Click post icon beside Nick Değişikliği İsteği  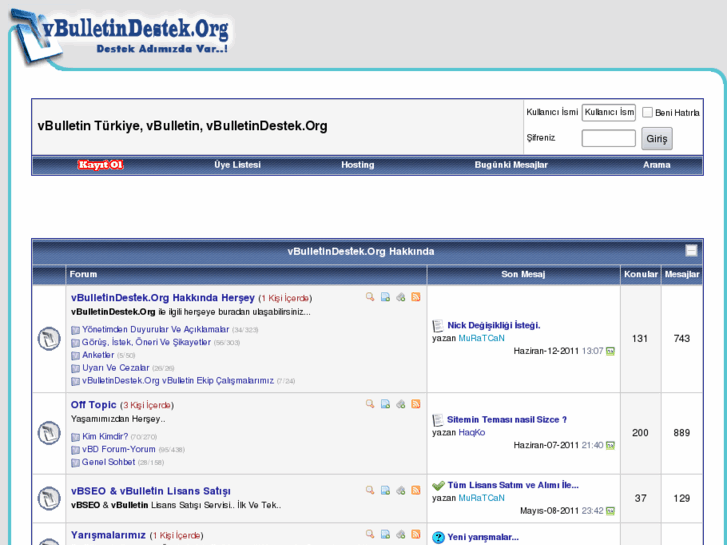tap(438, 326)
